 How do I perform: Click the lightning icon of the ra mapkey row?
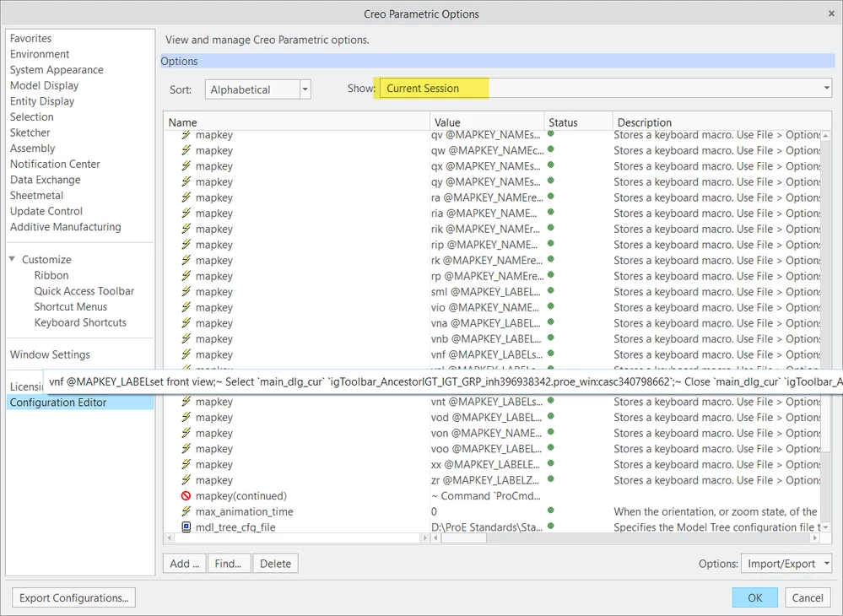click(x=186, y=197)
